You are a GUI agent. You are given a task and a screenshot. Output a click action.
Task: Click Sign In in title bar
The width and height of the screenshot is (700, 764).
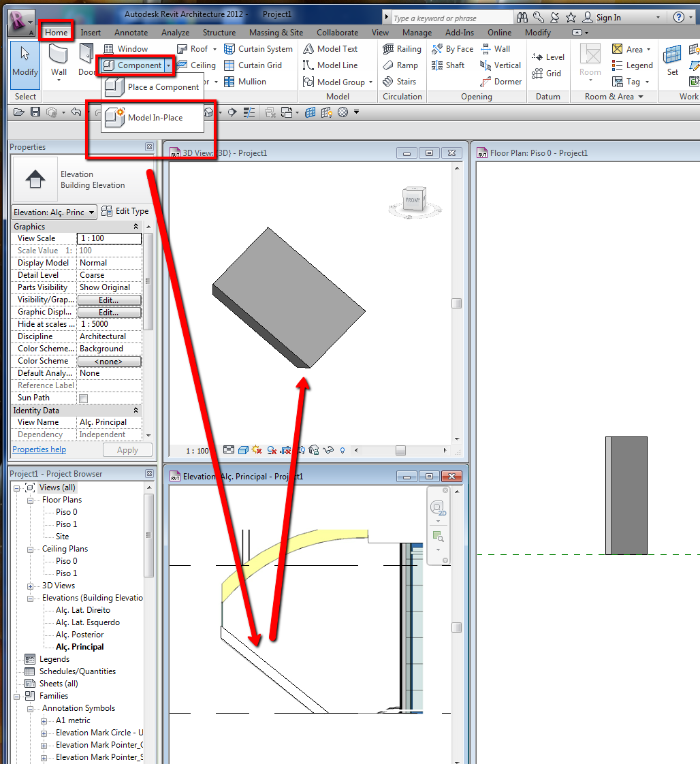tap(609, 18)
